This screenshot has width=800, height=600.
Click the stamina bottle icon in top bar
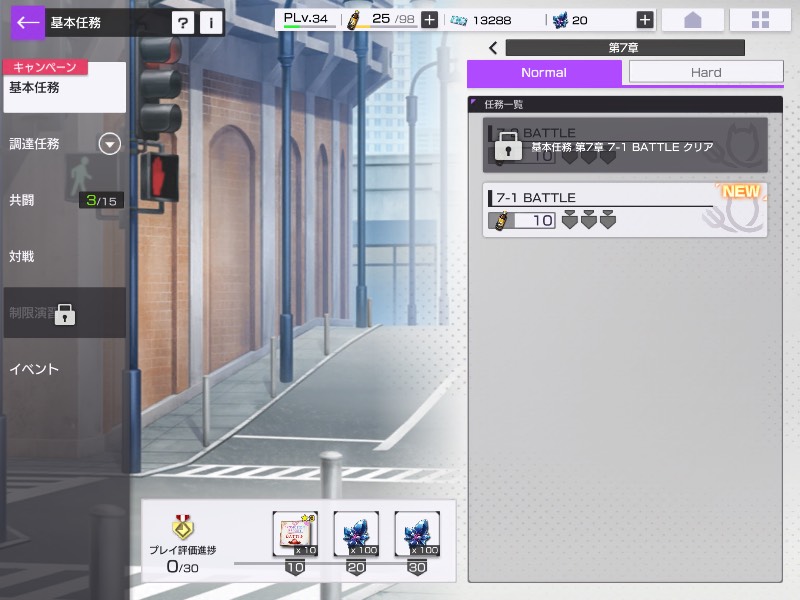353,20
